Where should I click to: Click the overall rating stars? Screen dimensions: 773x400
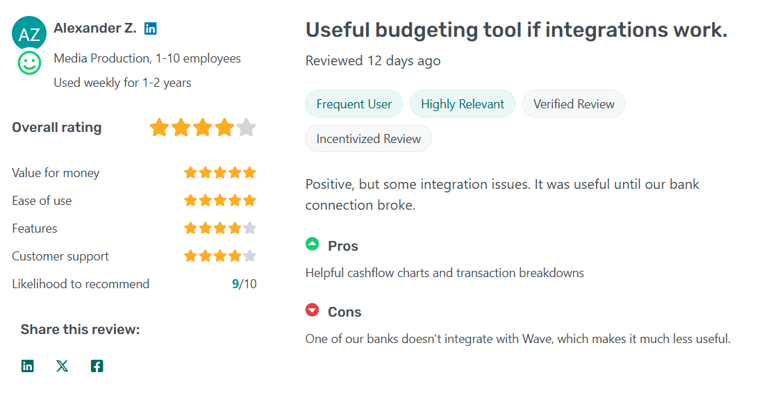(x=203, y=128)
